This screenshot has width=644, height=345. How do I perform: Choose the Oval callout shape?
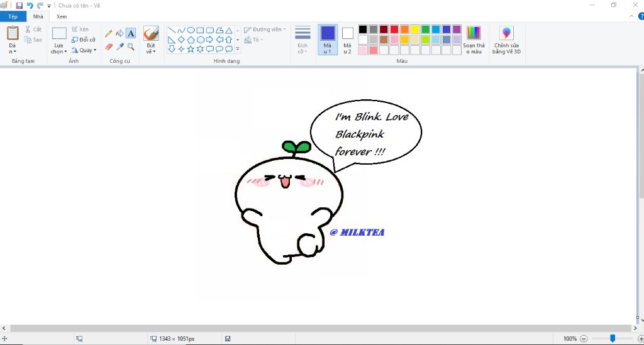pyautogui.click(x=219, y=49)
